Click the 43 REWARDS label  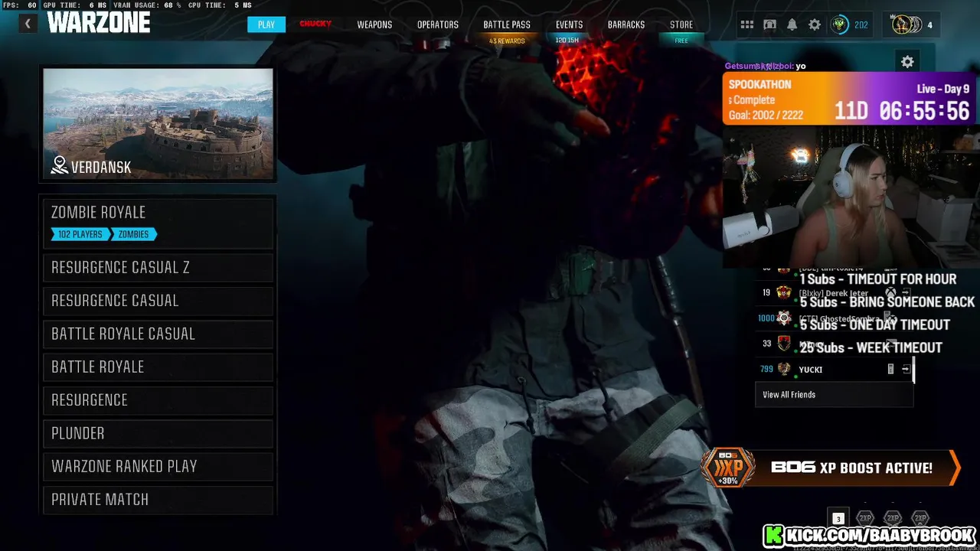click(x=507, y=41)
